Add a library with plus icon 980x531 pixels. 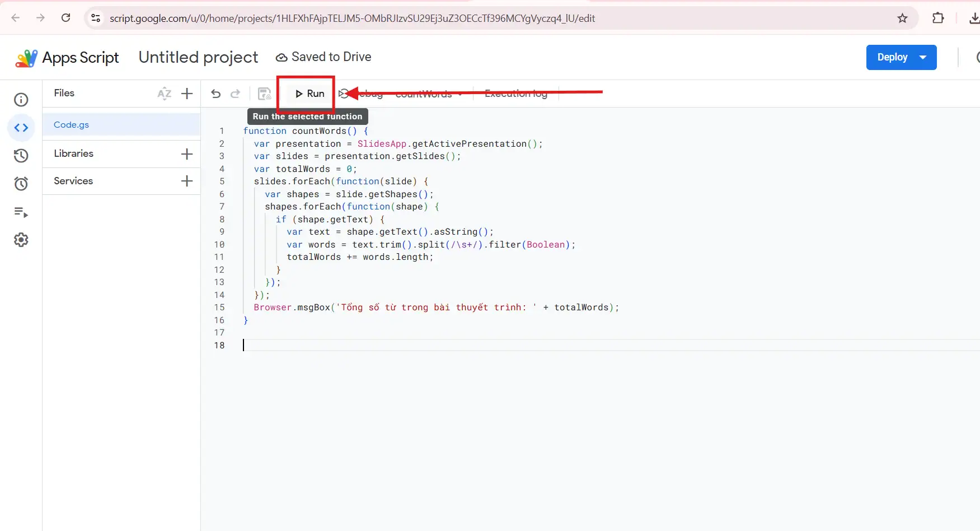coord(187,154)
